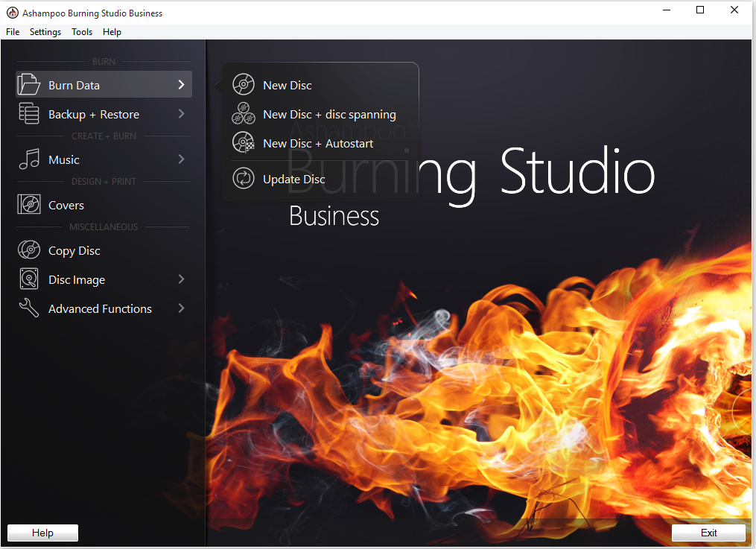Click the Ashampoo flame logo in title bar
Viewport: 756px width, 549px height.
tap(13, 13)
